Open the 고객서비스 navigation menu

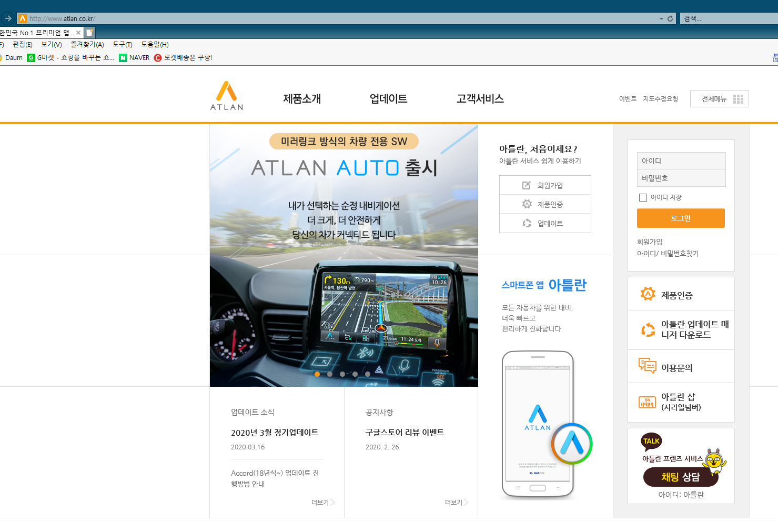tap(480, 99)
